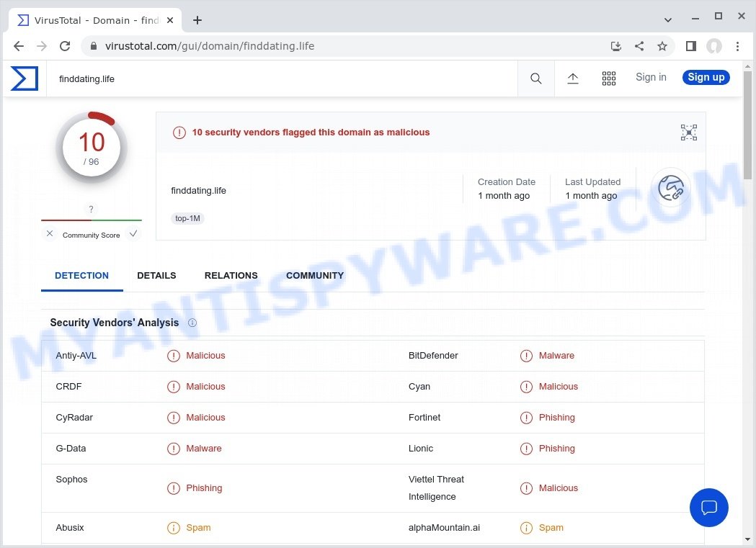This screenshot has width=756, height=548.
Task: Click the Lionic Phishing result
Action: click(557, 449)
